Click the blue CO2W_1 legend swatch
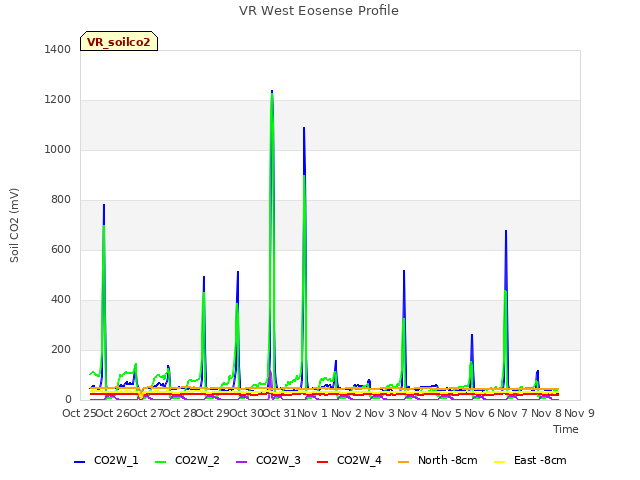 [x=80, y=462]
